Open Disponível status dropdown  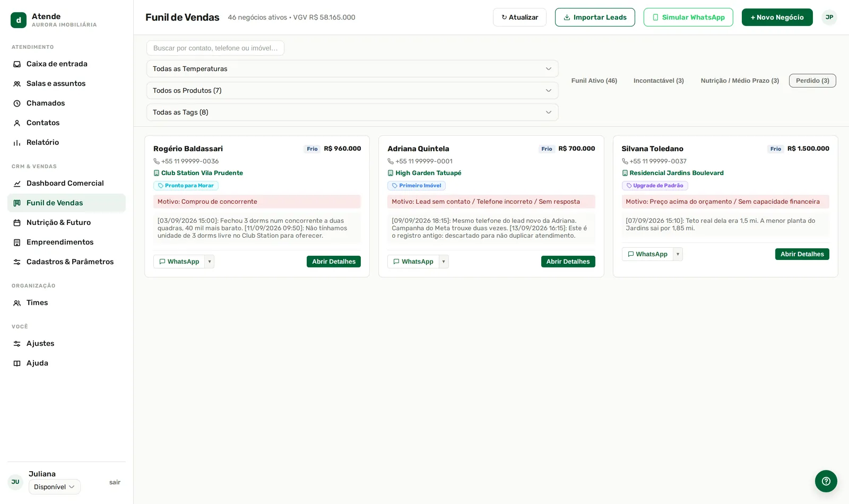(x=55, y=487)
